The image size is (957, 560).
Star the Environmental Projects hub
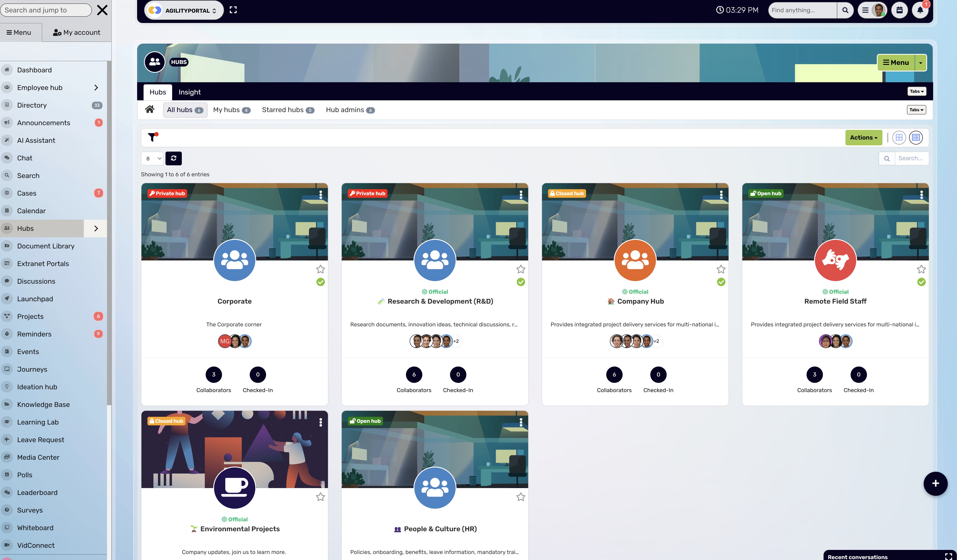(320, 497)
